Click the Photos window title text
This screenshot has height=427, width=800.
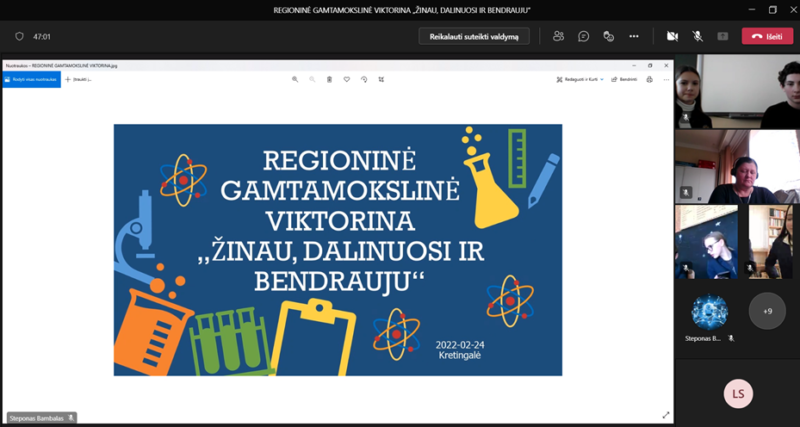(62, 66)
